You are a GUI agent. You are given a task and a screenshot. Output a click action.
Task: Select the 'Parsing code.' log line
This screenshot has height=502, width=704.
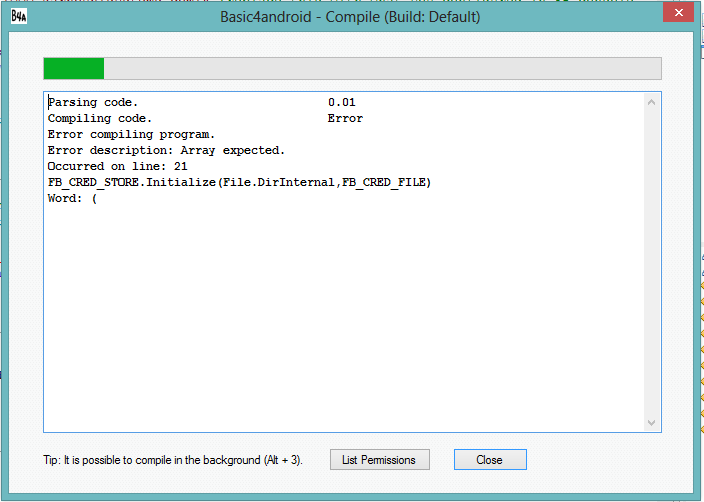point(93,102)
